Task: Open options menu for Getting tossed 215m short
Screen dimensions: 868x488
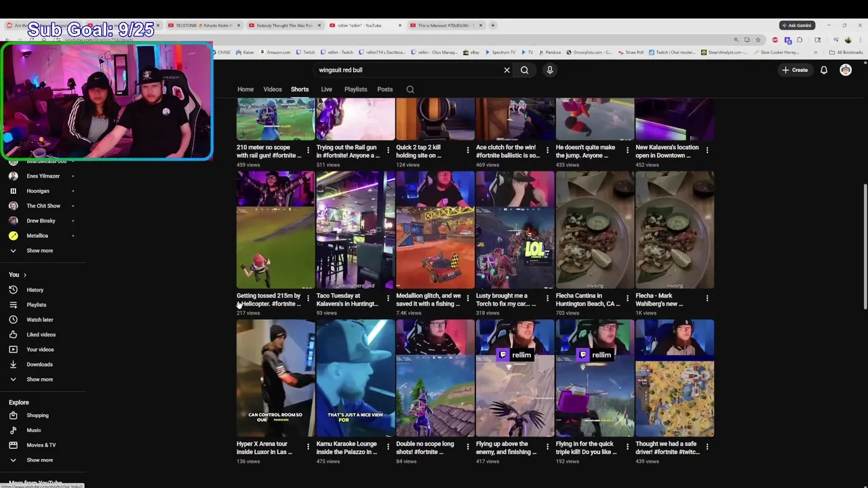Action: click(308, 298)
